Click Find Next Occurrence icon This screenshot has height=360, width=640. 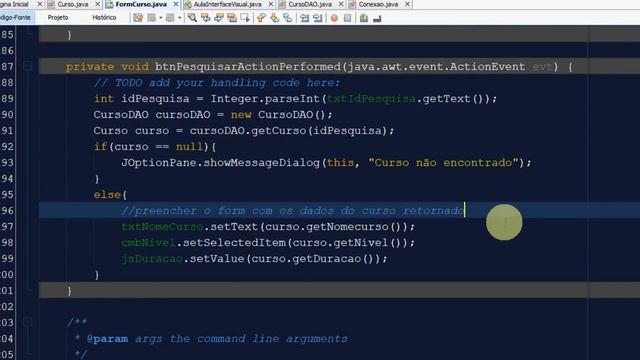coord(219,18)
